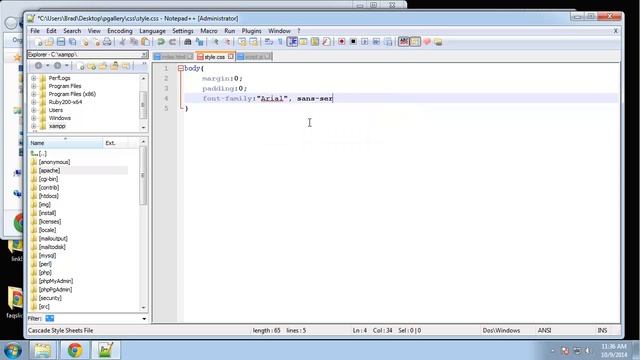Expand the Users folder node
The height and width of the screenshot is (360, 640).
34,110
